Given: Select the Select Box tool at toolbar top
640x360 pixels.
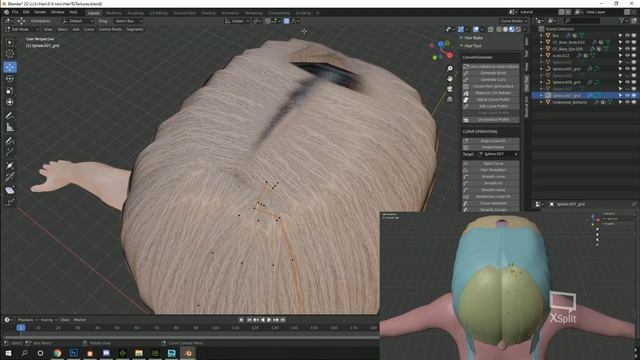Looking at the screenshot, I should [x=10, y=42].
